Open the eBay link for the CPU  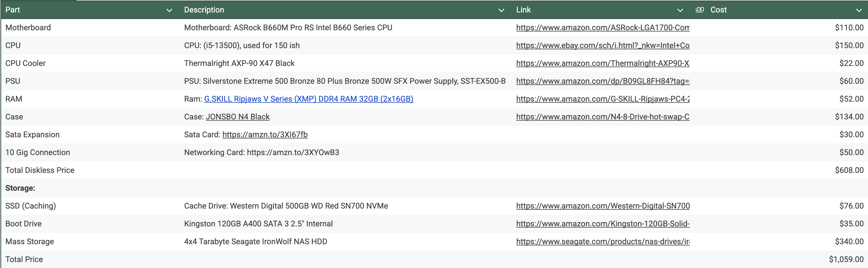point(603,45)
